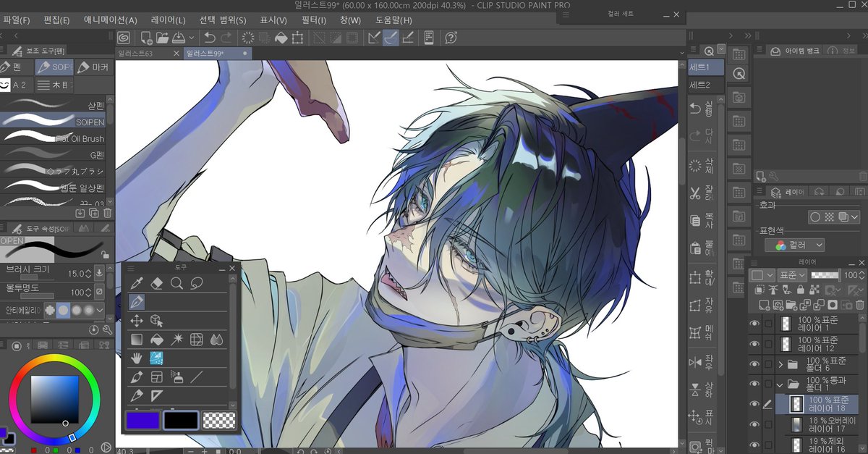Create a new layer folder
868x454 pixels.
pyautogui.click(x=791, y=306)
